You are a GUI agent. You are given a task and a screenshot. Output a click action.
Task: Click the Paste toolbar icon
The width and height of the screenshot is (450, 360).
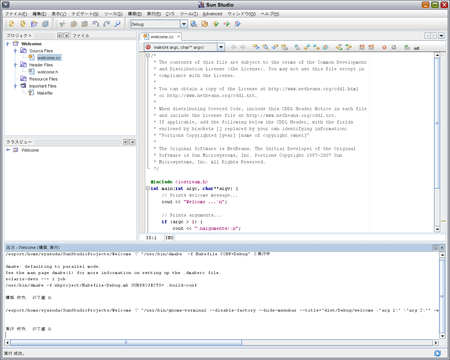click(x=85, y=24)
